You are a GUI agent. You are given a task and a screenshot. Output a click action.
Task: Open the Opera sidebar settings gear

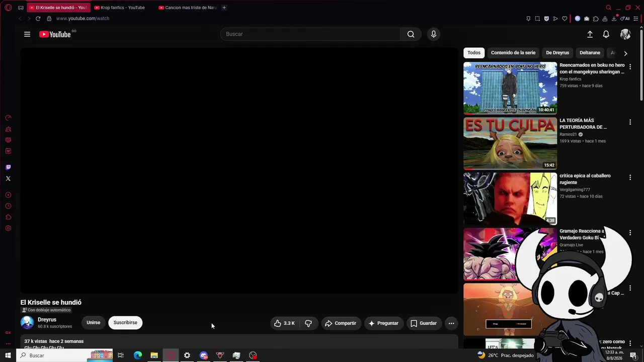(8, 228)
